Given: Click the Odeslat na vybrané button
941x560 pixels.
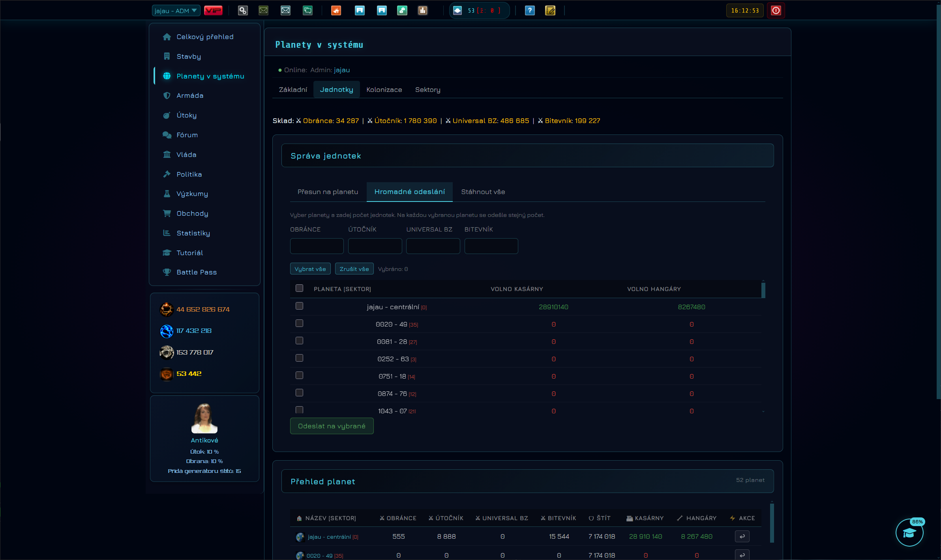Looking at the screenshot, I should tap(332, 426).
